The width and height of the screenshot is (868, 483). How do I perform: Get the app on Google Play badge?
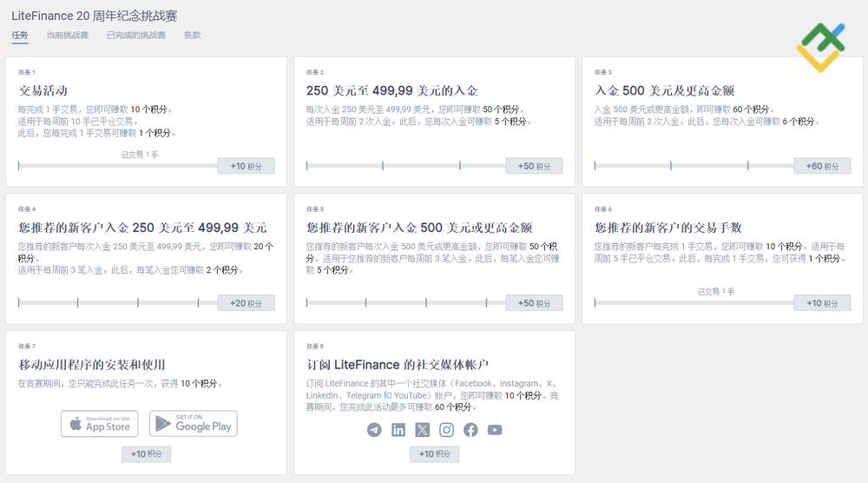(194, 424)
